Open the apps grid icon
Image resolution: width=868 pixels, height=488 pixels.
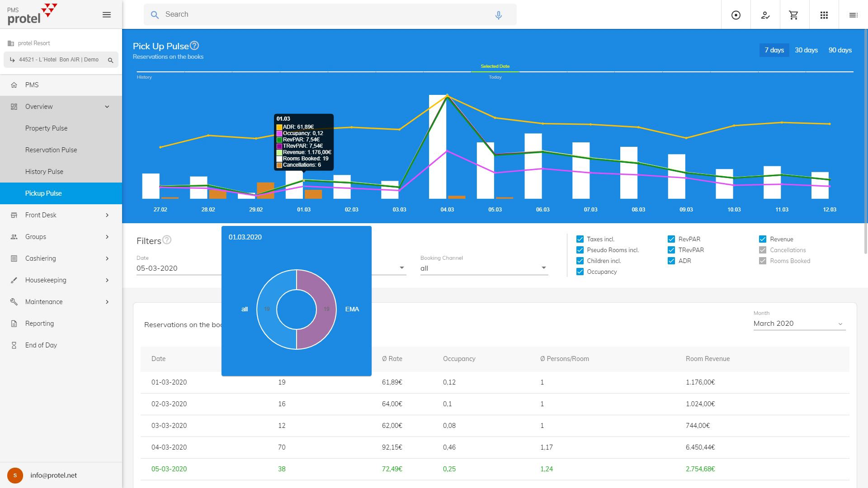coord(824,14)
